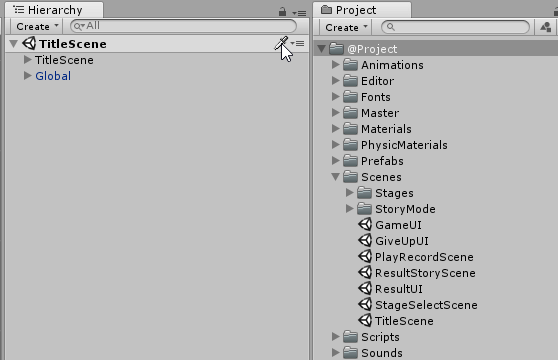Expand the Prefabs folder arrow

(x=335, y=160)
